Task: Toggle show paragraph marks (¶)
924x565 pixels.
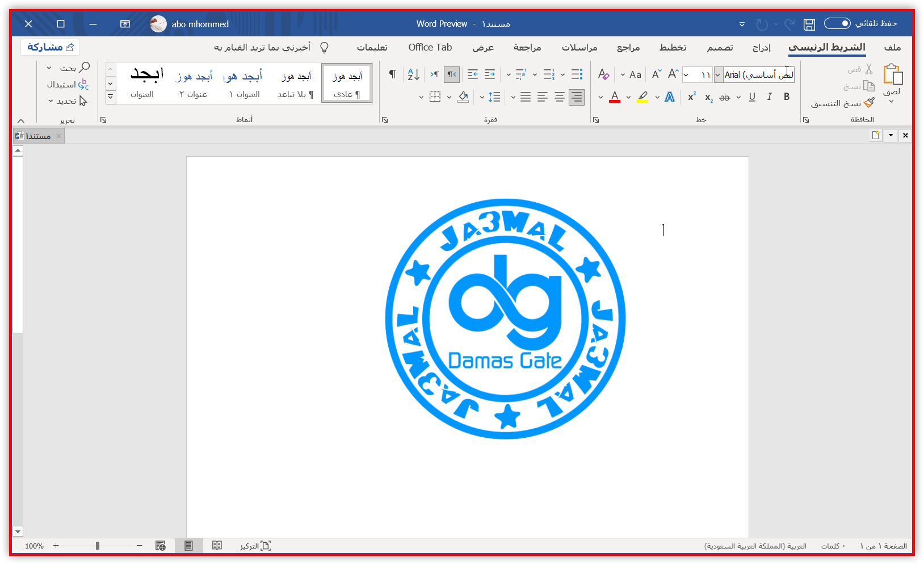Action: coord(392,74)
